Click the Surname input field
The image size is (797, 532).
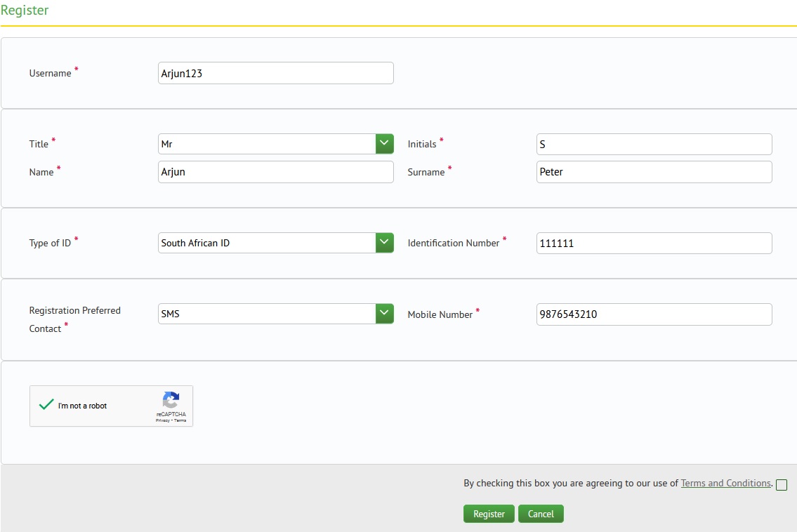click(654, 172)
